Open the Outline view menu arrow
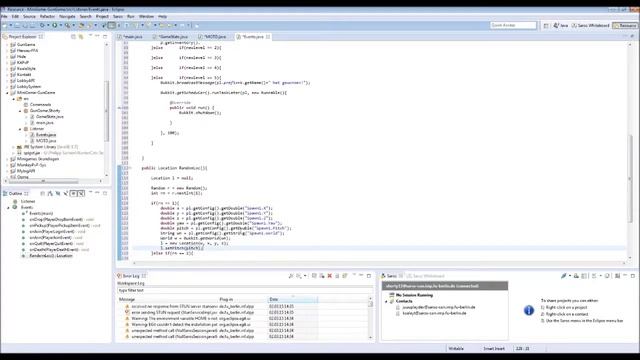 click(x=90, y=193)
